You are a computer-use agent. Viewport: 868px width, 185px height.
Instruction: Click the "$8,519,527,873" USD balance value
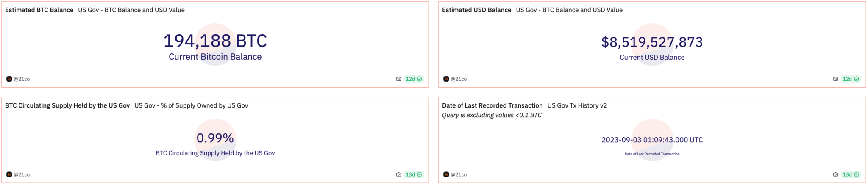[x=652, y=42]
